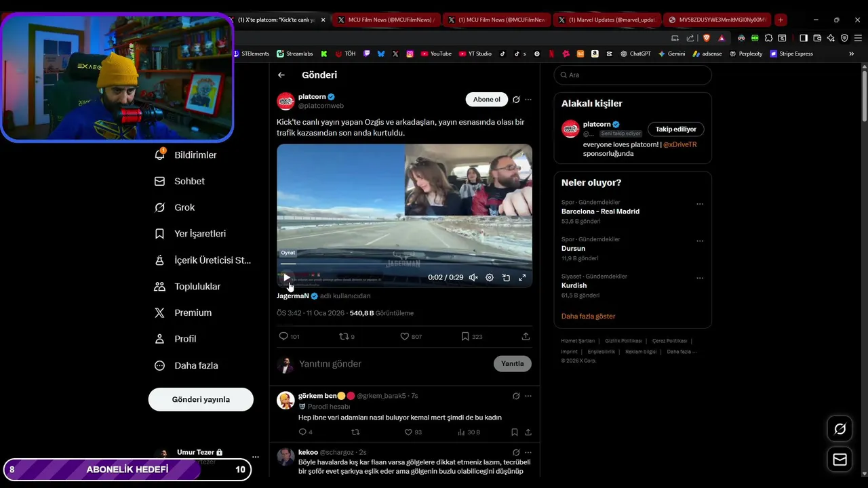Seek using the video progress bar
This screenshot has height=488, width=868.
(x=404, y=263)
